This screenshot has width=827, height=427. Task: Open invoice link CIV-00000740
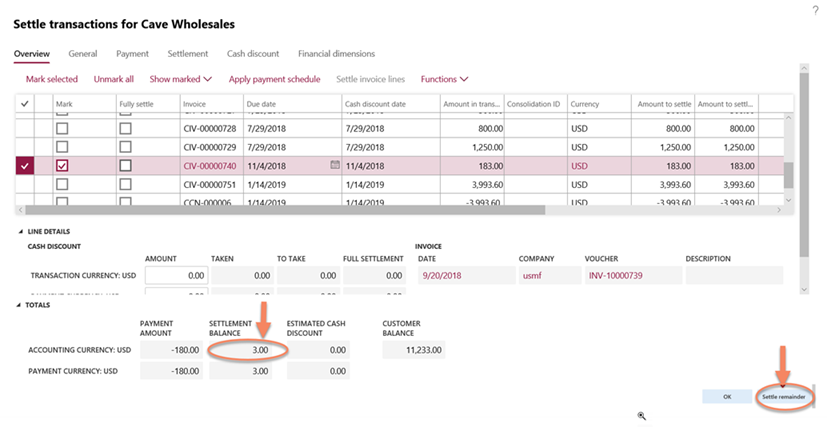coord(210,166)
